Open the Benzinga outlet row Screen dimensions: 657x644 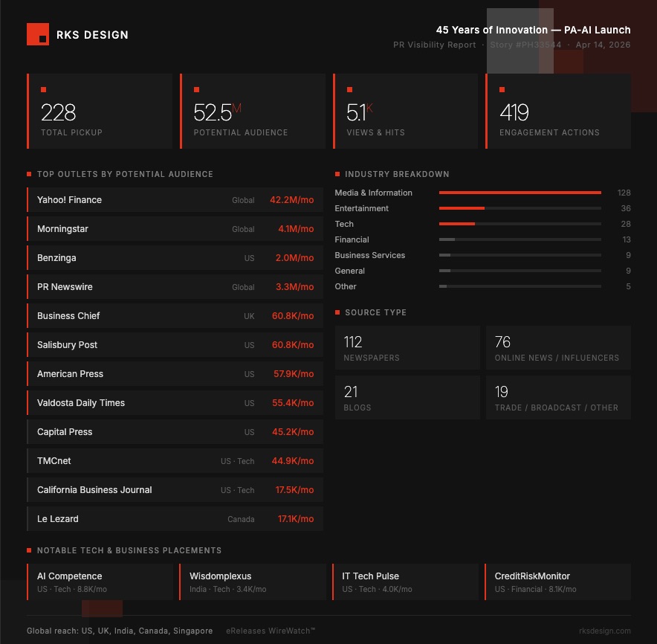pos(175,258)
